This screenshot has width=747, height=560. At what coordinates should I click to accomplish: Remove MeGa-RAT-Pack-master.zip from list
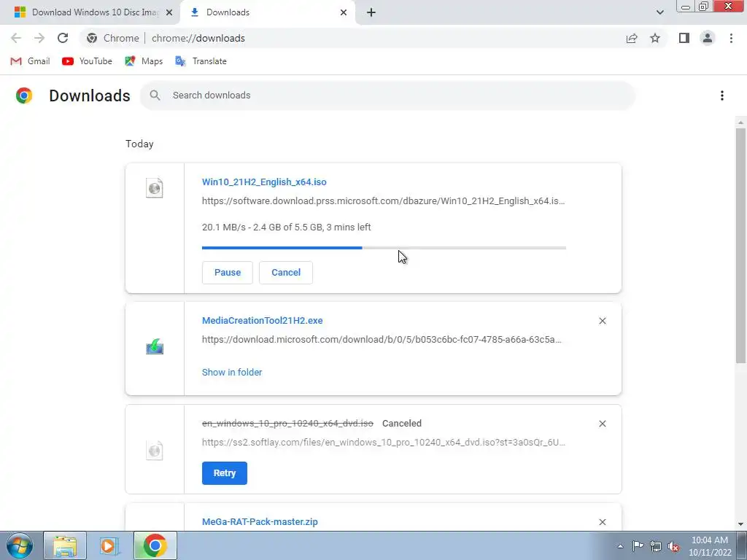point(602,522)
